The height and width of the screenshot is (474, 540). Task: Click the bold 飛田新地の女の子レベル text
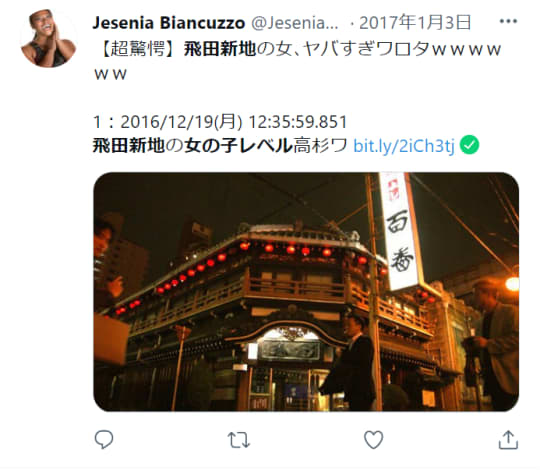pos(193,145)
